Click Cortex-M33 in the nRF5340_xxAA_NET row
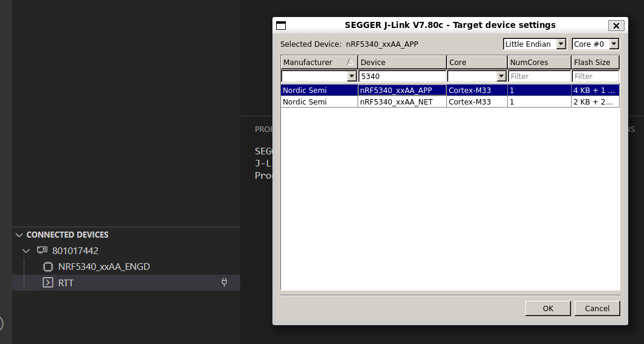The image size is (644, 344). (477, 102)
